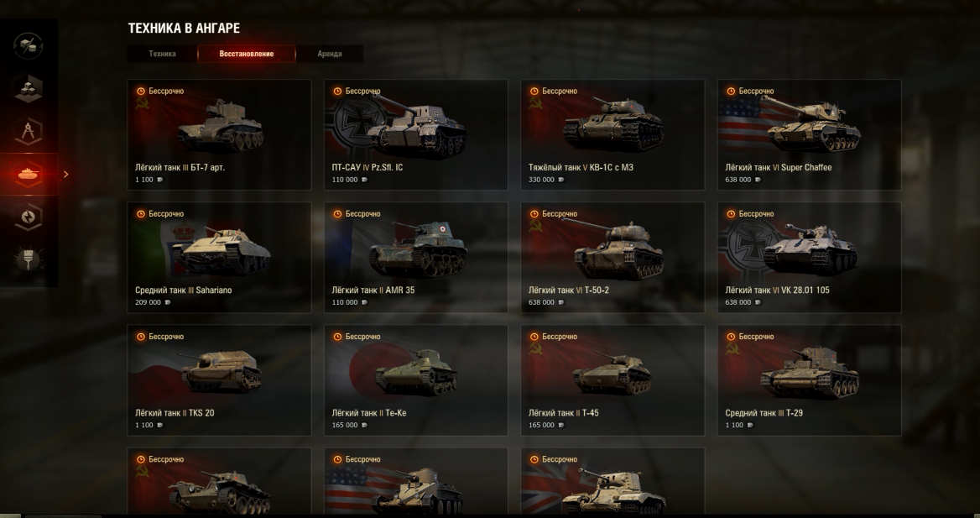Click the clock icon on БТ-7 арт. card
980x518 pixels.
[141, 92]
